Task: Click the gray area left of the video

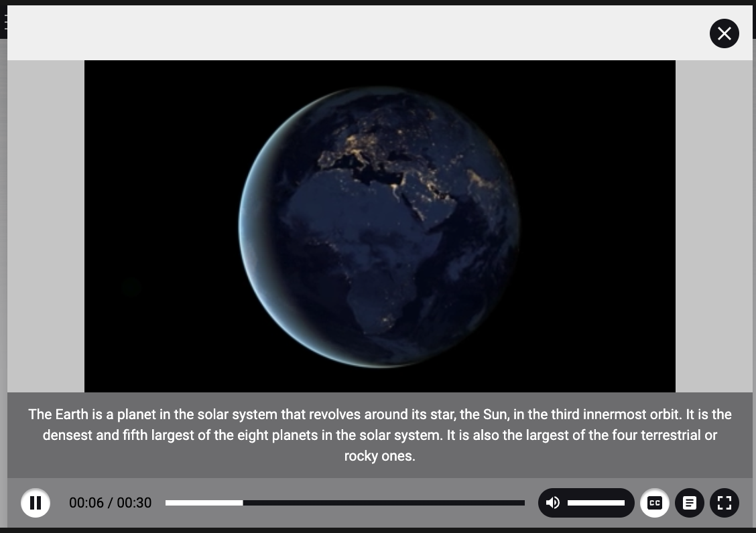Action: [x=46, y=226]
